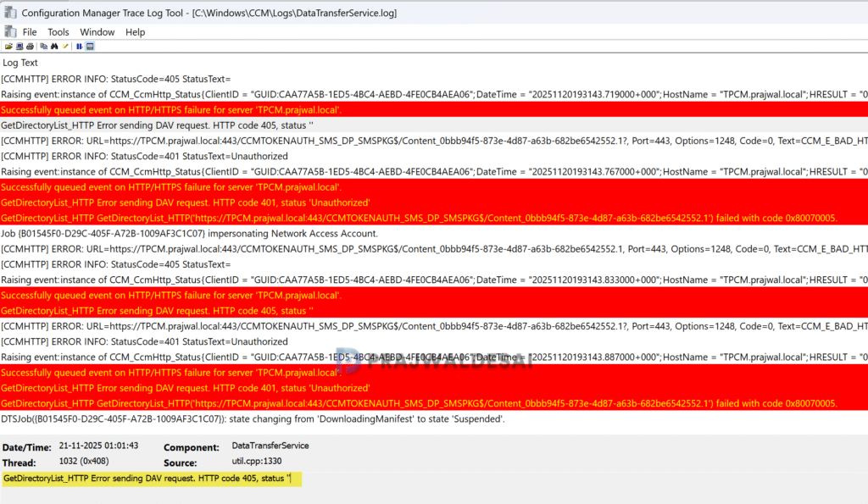The width and height of the screenshot is (868, 504).
Task: Click the Copy to clipboard toolbar icon
Action: pyautogui.click(x=44, y=47)
